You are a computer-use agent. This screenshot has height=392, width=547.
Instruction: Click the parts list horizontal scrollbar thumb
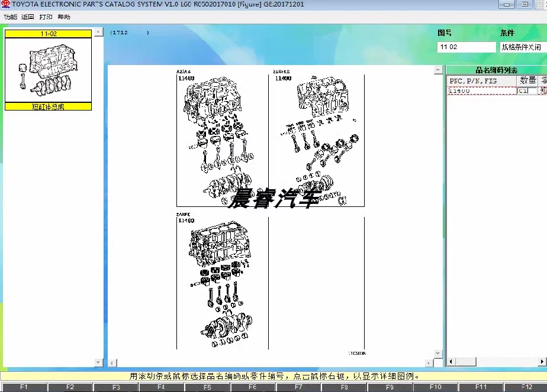(x=466, y=362)
